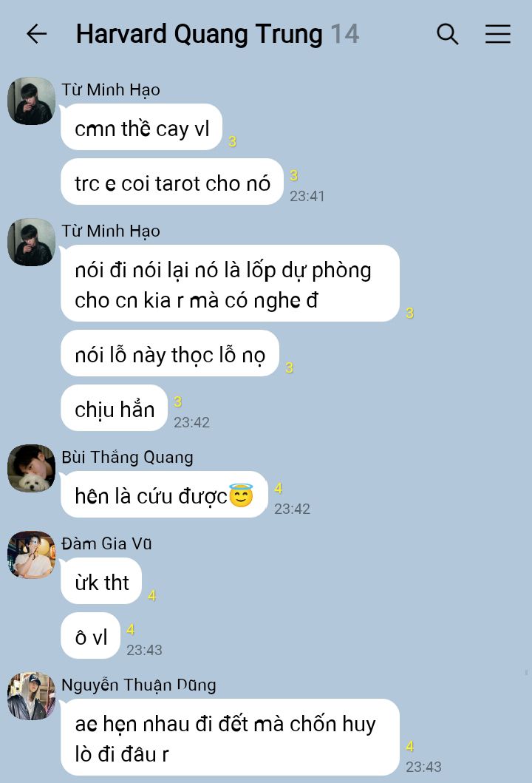Tap the back arrow icon
This screenshot has height=783, width=532.
[x=36, y=34]
